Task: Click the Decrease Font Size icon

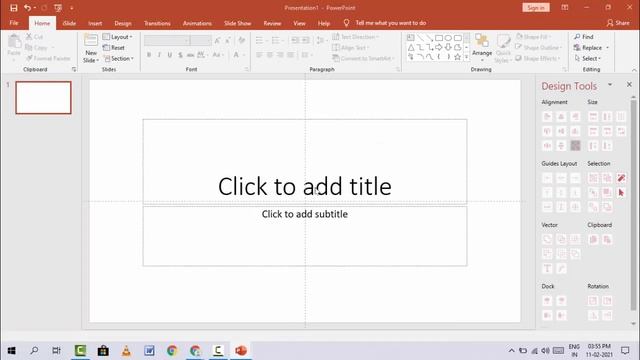Action: (228, 40)
